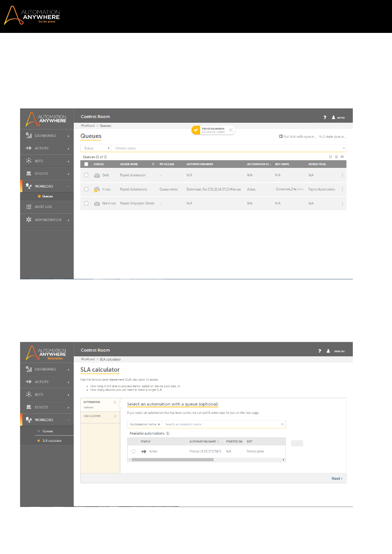
Task: Click help question mark beside admin user
Action: pos(325,117)
